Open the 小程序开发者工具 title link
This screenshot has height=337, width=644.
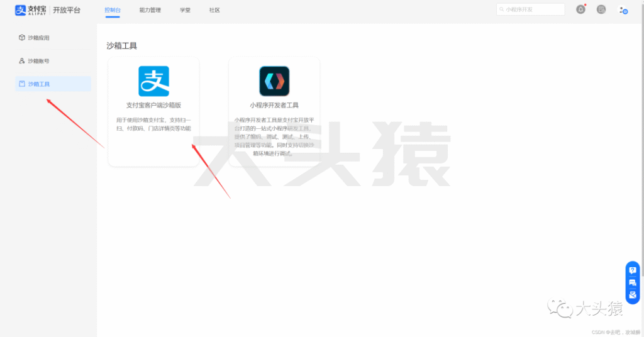274,106
